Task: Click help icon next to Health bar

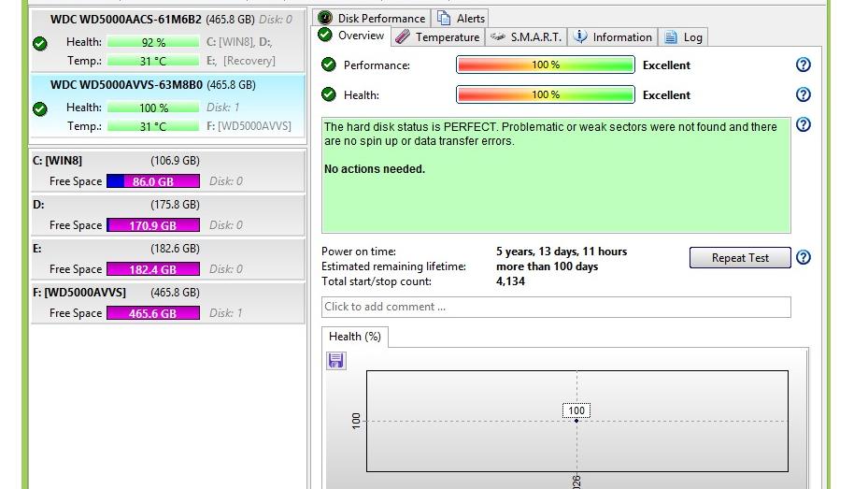Action: click(x=804, y=94)
